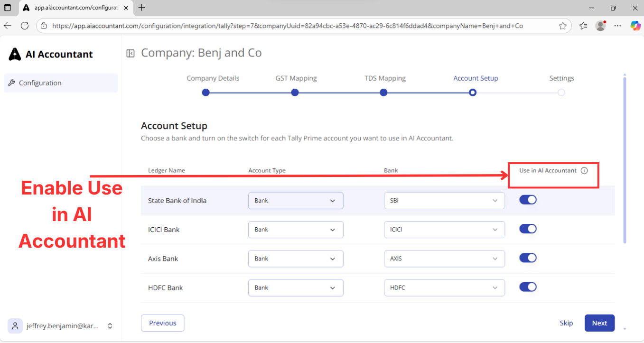
Task: Click the browser back arrow
Action: click(8, 26)
